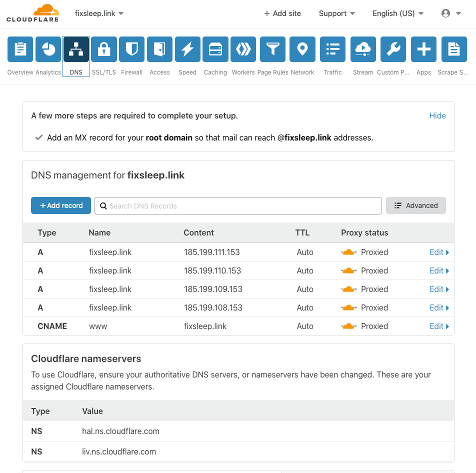Open the Stream cloud icon

[363, 49]
